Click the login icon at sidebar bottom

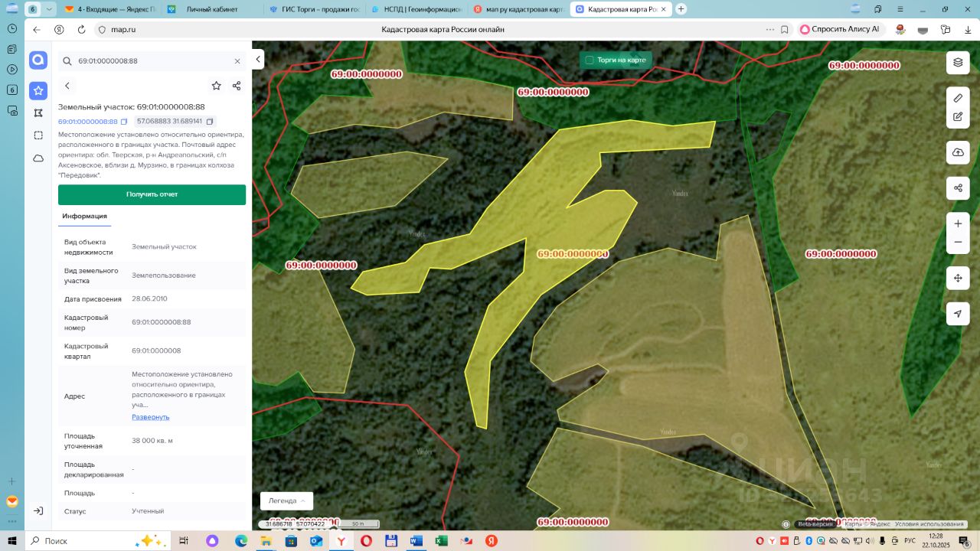point(38,510)
